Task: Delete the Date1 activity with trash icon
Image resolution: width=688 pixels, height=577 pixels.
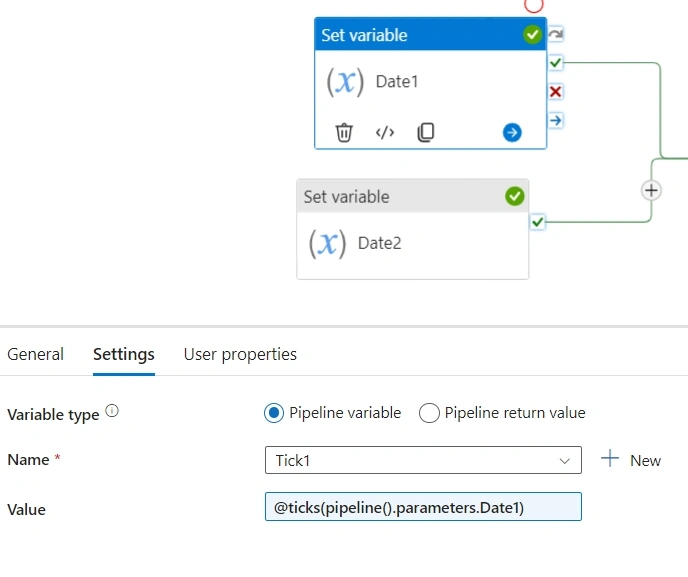Action: point(344,133)
